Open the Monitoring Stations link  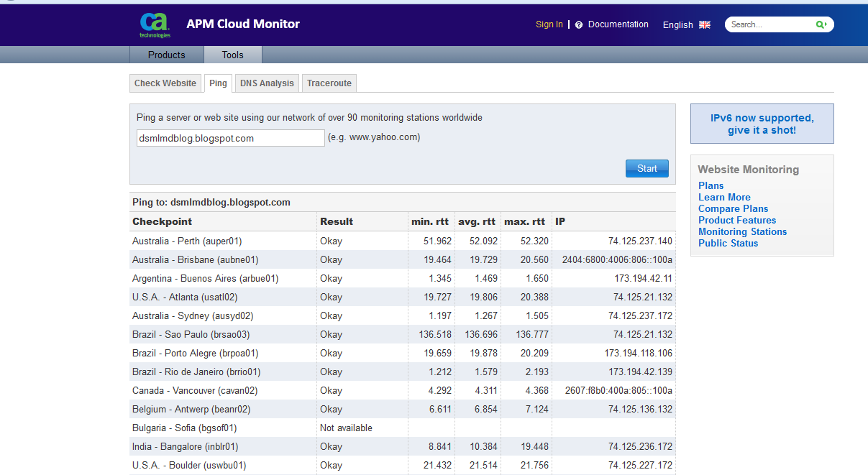[742, 231]
